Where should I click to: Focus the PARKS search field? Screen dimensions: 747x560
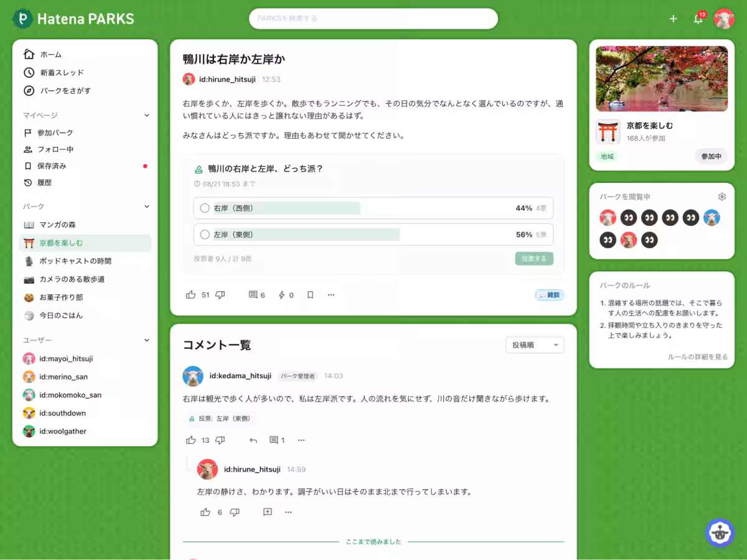(x=374, y=19)
